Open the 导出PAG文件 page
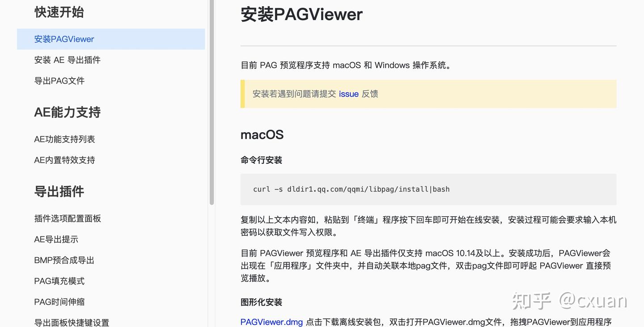The width and height of the screenshot is (644, 327). point(59,80)
